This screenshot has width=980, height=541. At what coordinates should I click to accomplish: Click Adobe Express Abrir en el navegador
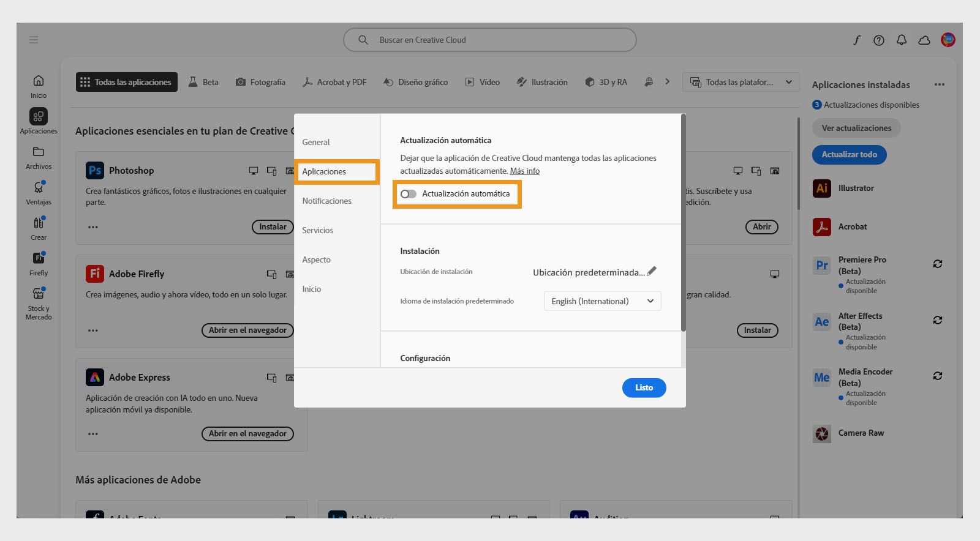(x=247, y=434)
